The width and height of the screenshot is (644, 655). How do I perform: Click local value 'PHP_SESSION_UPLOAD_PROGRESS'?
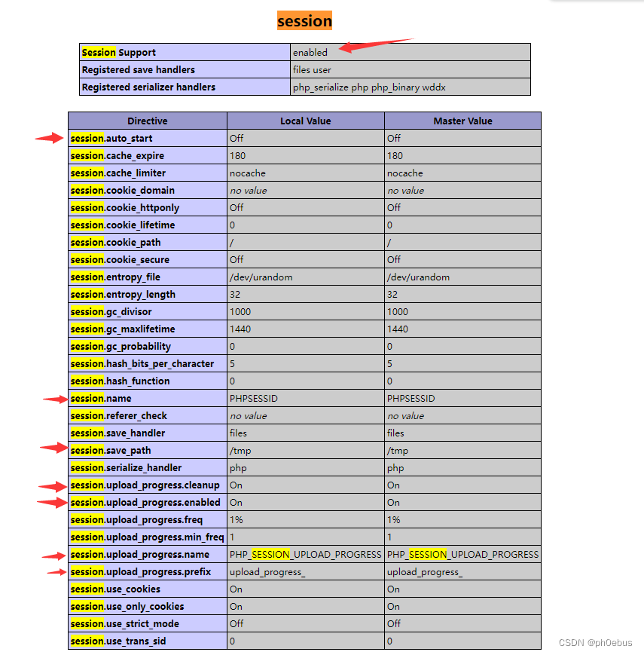[306, 554]
